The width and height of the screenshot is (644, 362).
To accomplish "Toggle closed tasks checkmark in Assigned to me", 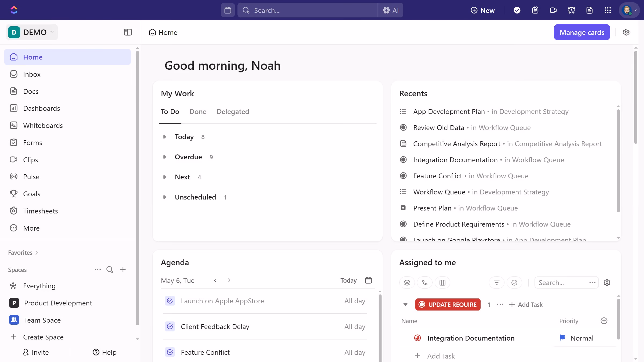I will (514, 283).
